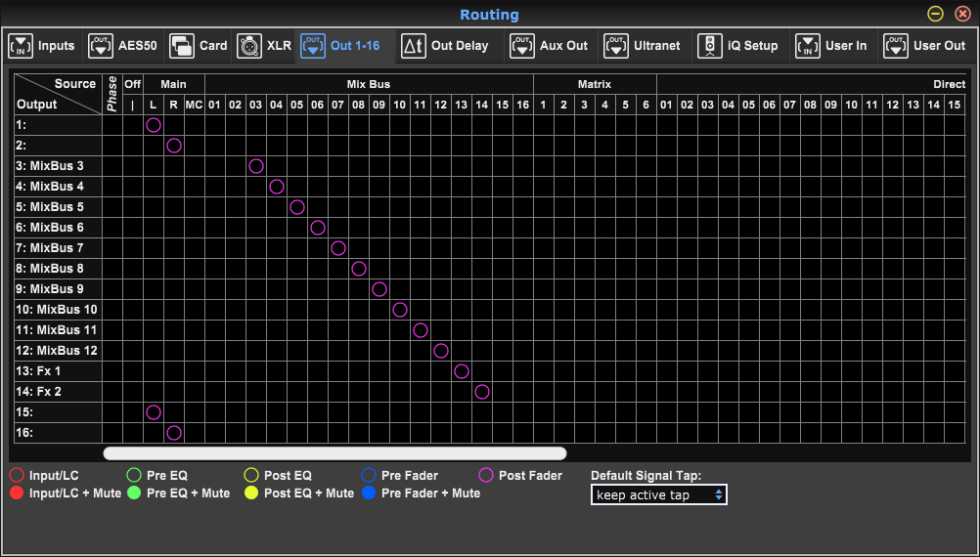Open the Default Signal Tap dropdown
Image resolution: width=980 pixels, height=557 pixels.
coord(659,495)
